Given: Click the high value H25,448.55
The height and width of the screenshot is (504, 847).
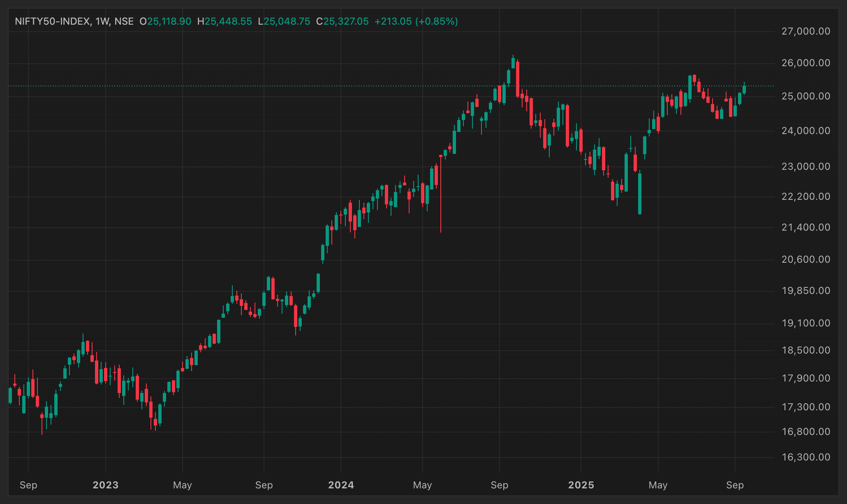Looking at the screenshot, I should point(224,21).
